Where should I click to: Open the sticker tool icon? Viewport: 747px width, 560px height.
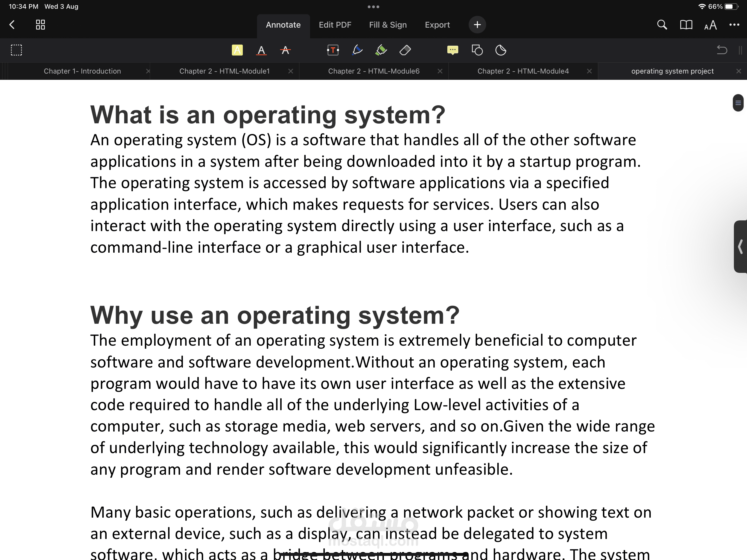pos(501,50)
